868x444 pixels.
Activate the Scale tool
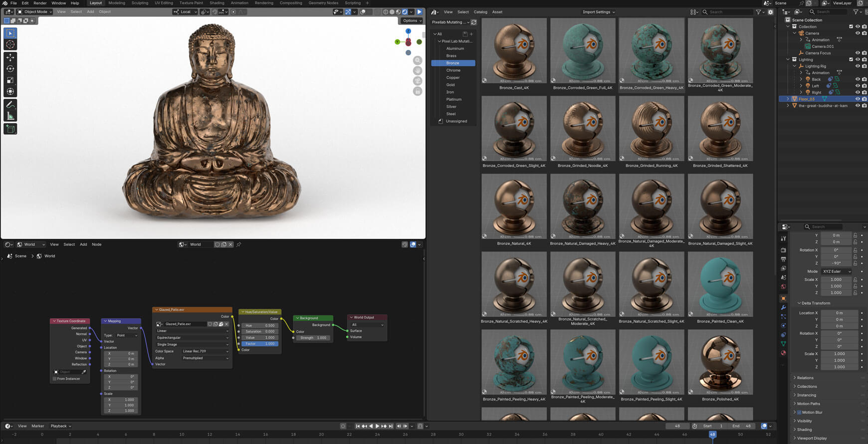(10, 80)
